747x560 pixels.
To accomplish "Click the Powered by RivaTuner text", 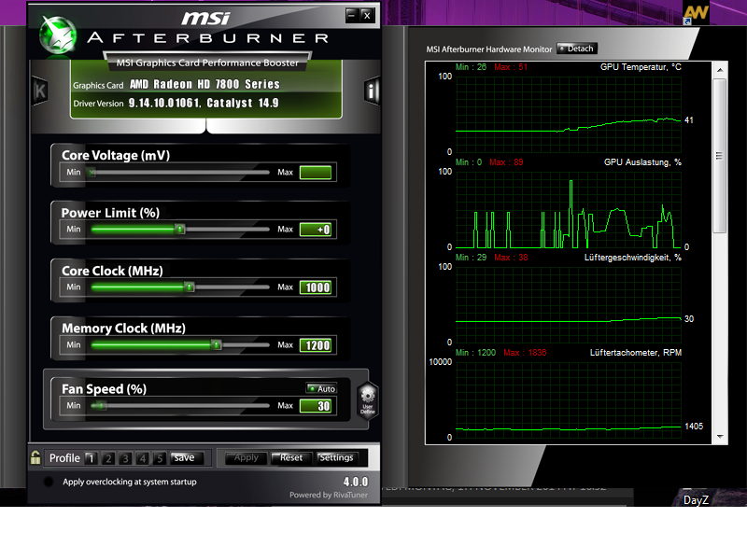I will [329, 495].
